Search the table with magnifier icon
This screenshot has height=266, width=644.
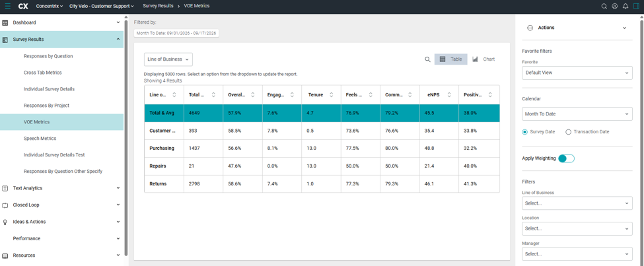click(427, 59)
